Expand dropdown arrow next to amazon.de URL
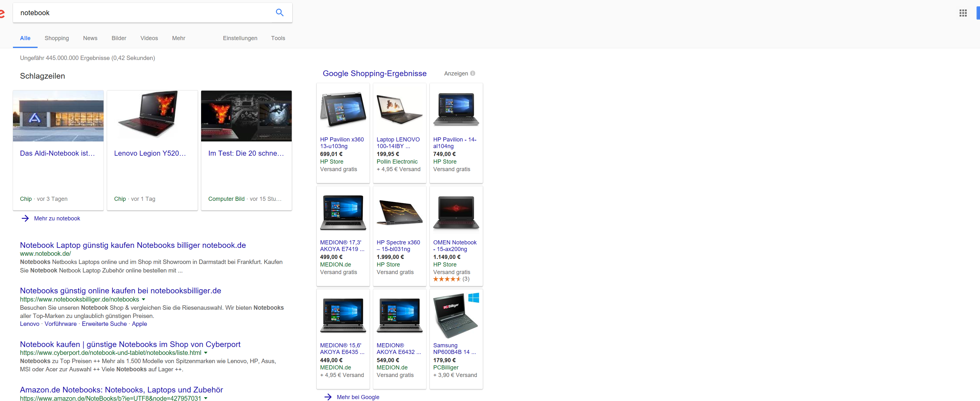This screenshot has width=980, height=401. tap(206, 398)
